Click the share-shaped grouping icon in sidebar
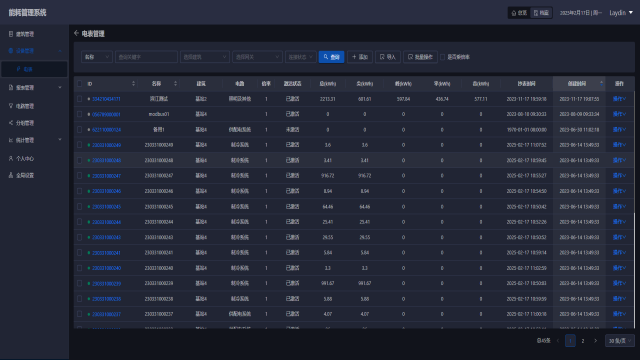 pyautogui.click(x=11, y=122)
